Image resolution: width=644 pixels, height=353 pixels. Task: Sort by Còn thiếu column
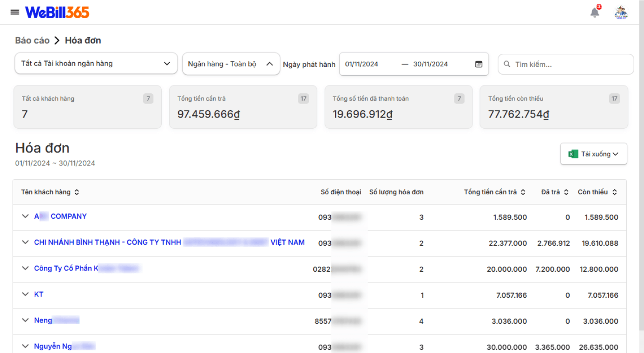click(x=614, y=192)
